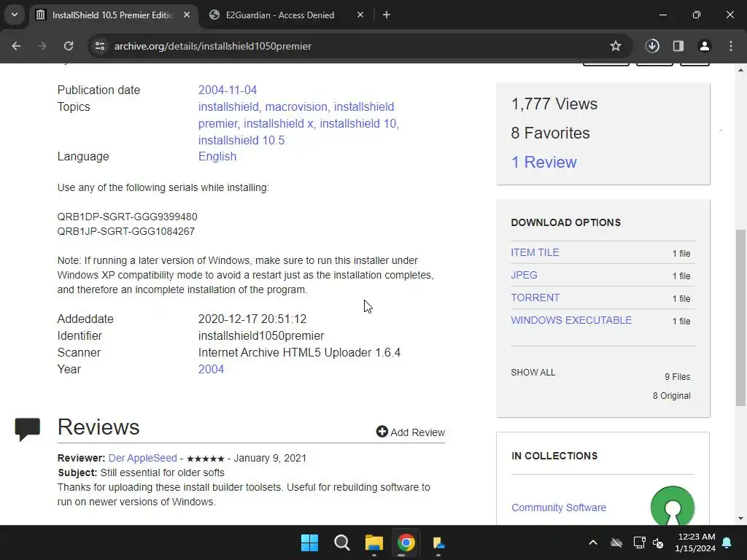The height and width of the screenshot is (560, 747).
Task: Open the clock showing 12:23 AM
Action: point(695,542)
